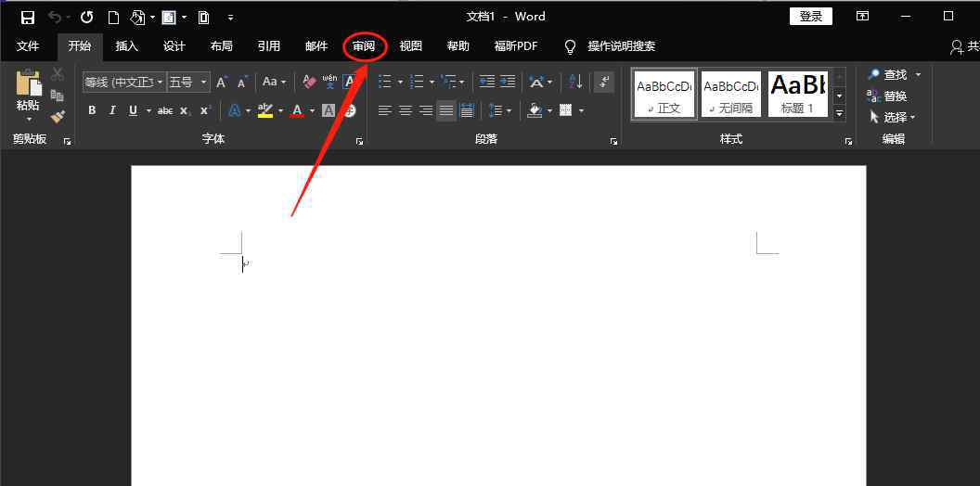Screen dimensions: 980x486
Task: Open the Line Spacing dropdown
Action: point(500,110)
